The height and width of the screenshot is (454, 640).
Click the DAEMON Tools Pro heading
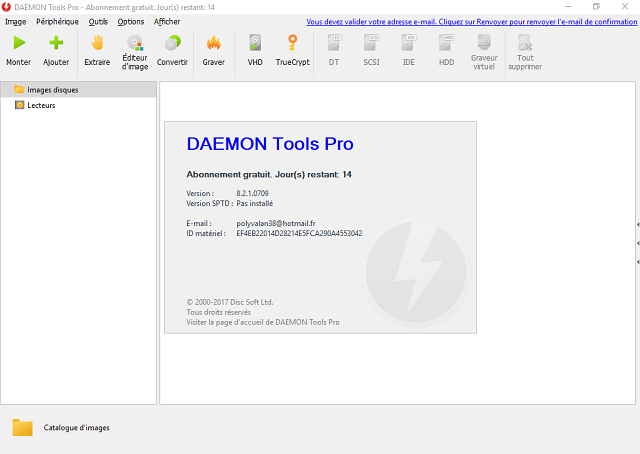(x=270, y=144)
